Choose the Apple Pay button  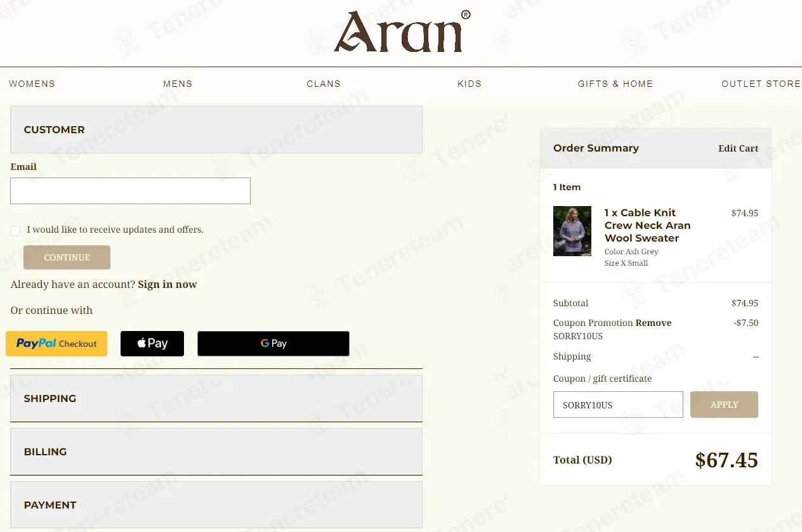(x=152, y=344)
